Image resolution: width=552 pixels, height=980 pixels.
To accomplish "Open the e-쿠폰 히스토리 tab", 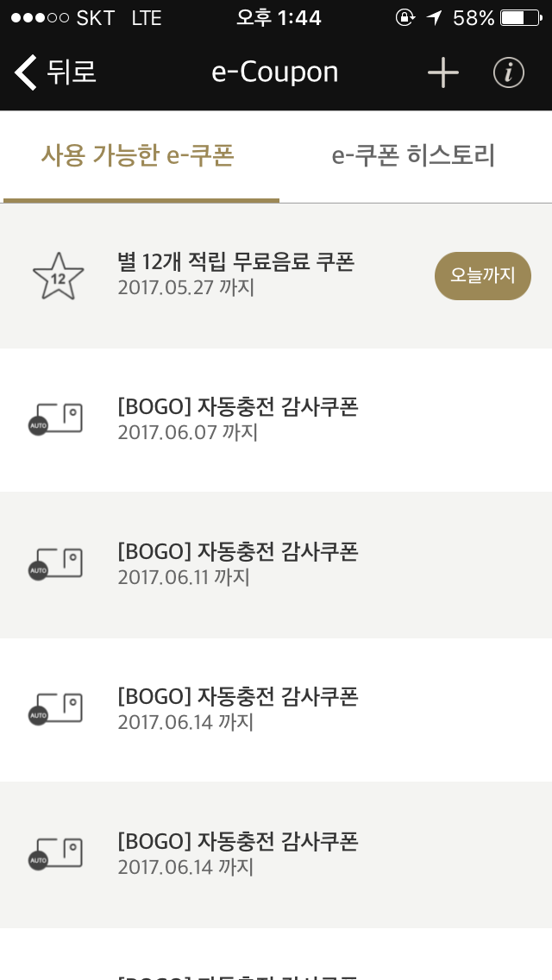I will [x=413, y=156].
